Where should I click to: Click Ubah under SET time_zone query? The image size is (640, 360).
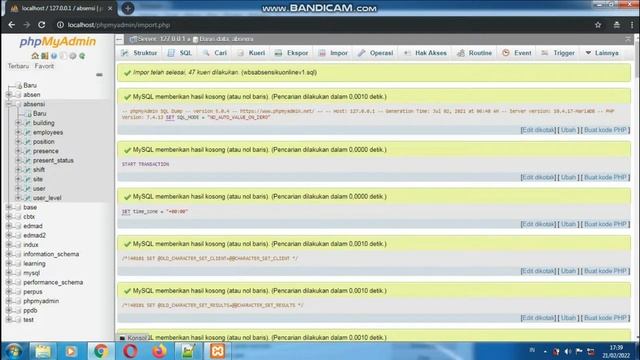click(x=568, y=224)
